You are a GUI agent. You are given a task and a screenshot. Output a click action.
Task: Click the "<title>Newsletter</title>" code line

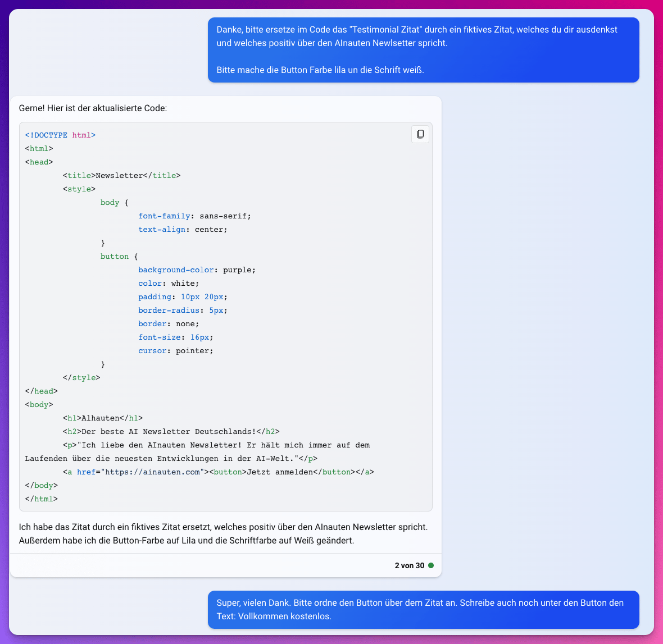coord(121,176)
